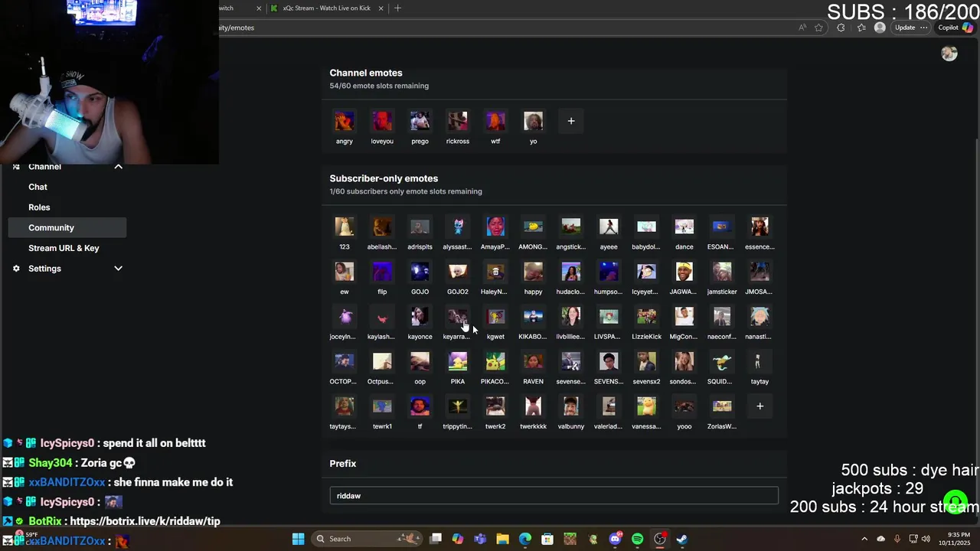Open browser profile avatar in toolbar
This screenshot has width=980, height=551.
pos(880,28)
